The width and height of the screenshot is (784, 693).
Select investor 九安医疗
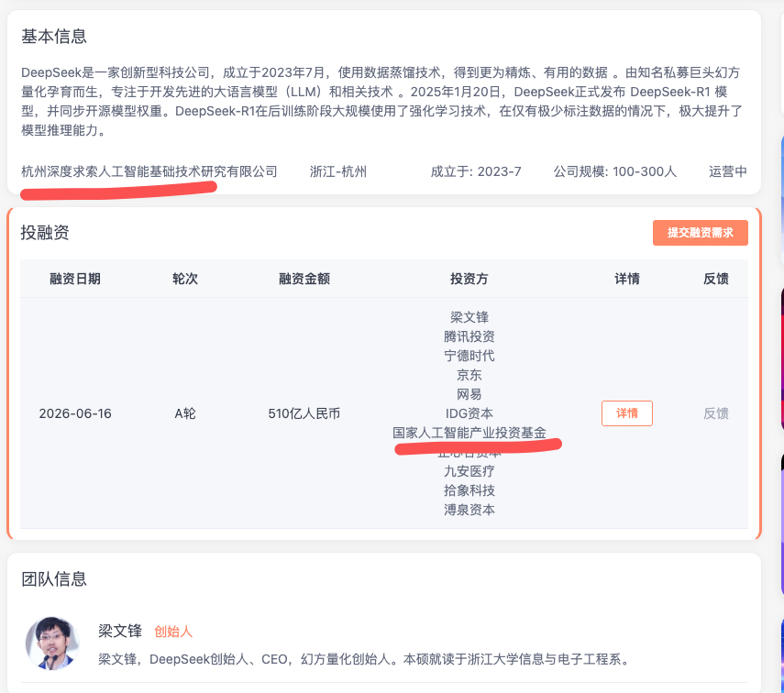[x=469, y=471]
